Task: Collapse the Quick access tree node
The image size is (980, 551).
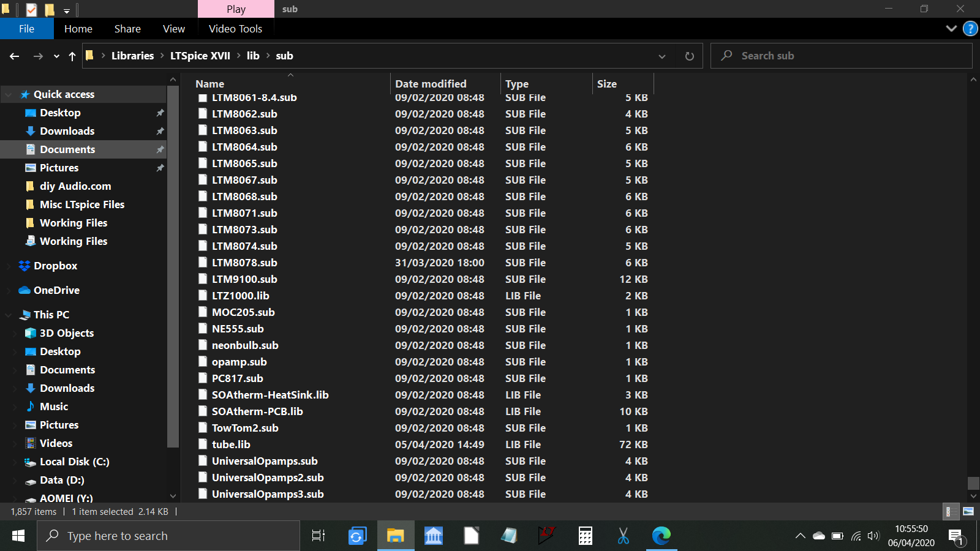Action: click(9, 95)
